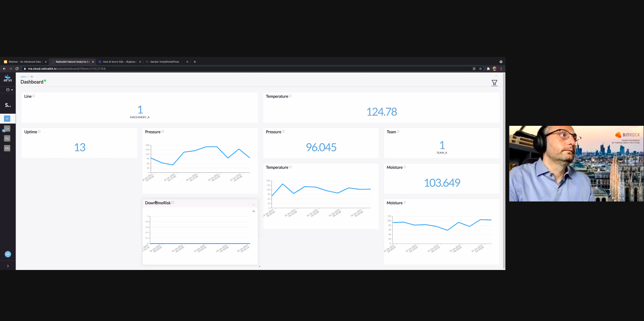
Task: Go forward in browser history
Action: coord(11,68)
